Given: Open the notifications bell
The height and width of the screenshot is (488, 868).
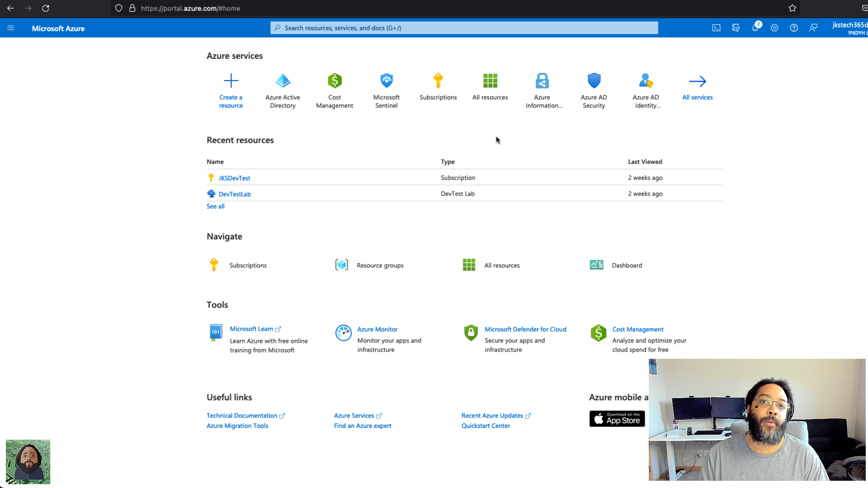Looking at the screenshot, I should (x=755, y=28).
